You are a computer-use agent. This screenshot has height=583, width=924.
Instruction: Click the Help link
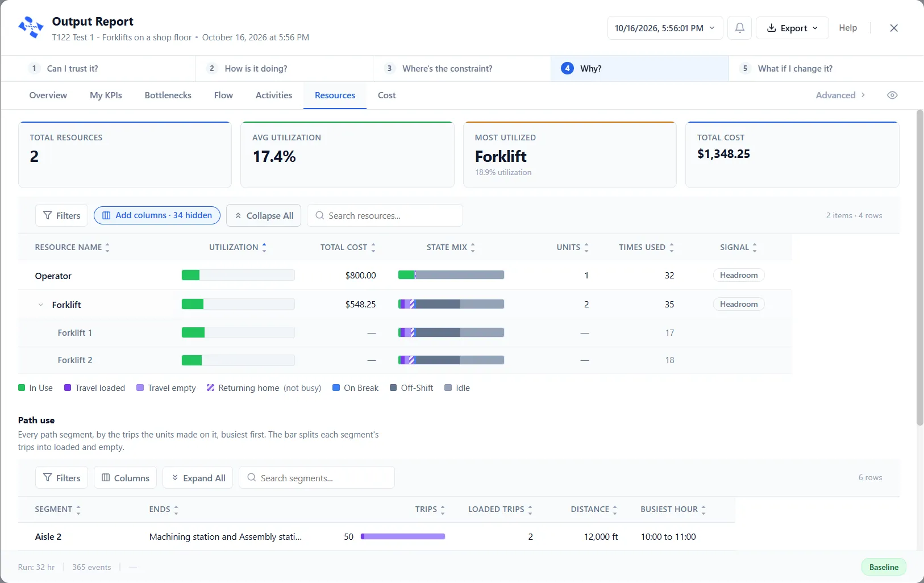(848, 28)
